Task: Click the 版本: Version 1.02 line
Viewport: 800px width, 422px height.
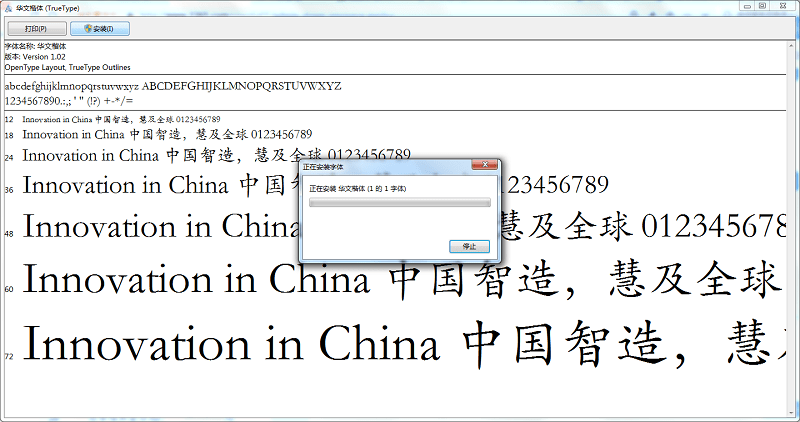Action: point(35,57)
